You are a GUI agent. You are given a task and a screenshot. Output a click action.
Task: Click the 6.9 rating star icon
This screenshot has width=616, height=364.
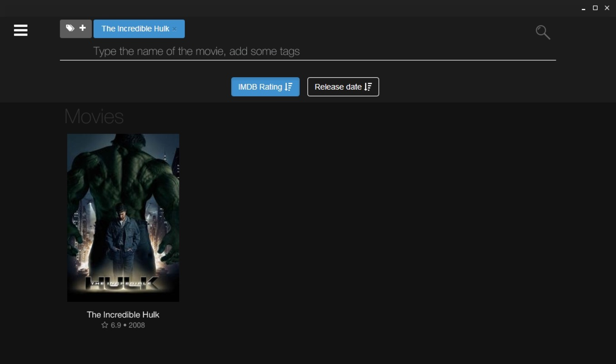[105, 325]
